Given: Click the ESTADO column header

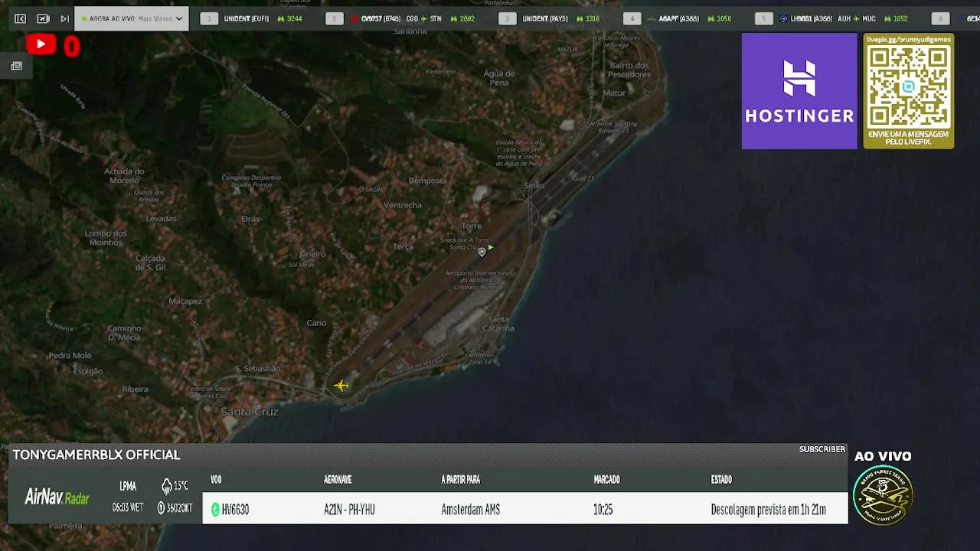Looking at the screenshot, I should tap(721, 480).
